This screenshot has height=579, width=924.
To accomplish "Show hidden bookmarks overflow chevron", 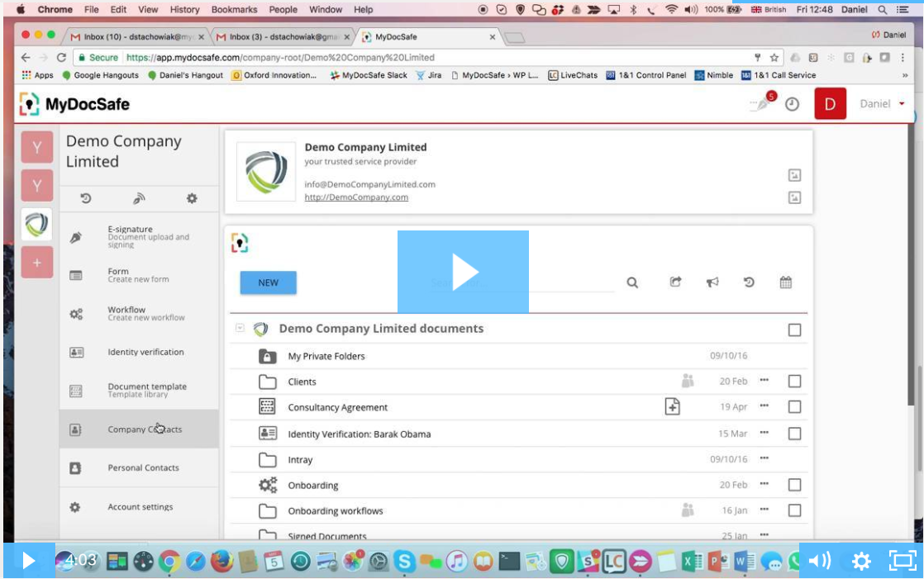I will [x=904, y=75].
